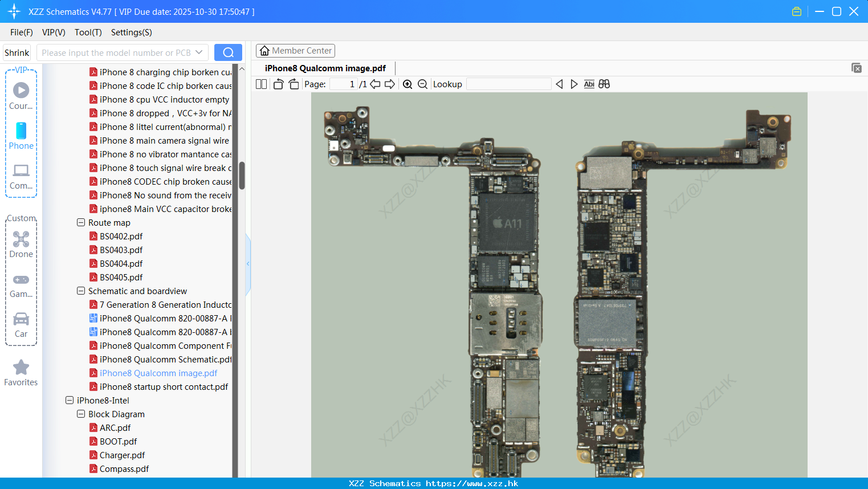
Task: Rotate page clockwise
Action: (x=294, y=84)
